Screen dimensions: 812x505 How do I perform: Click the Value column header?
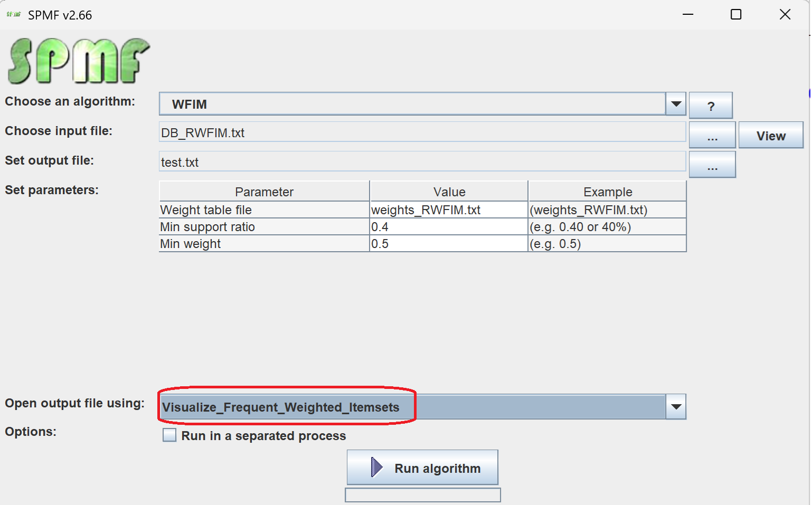449,192
